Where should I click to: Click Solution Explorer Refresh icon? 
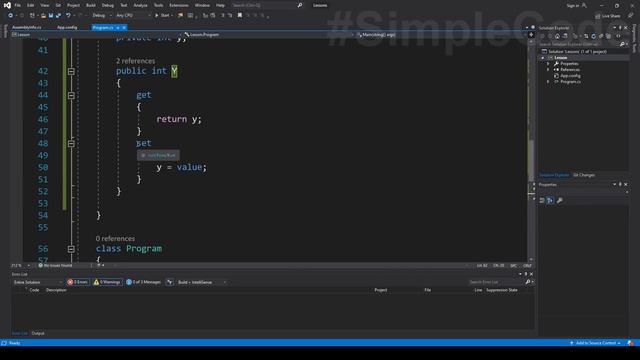593,36
